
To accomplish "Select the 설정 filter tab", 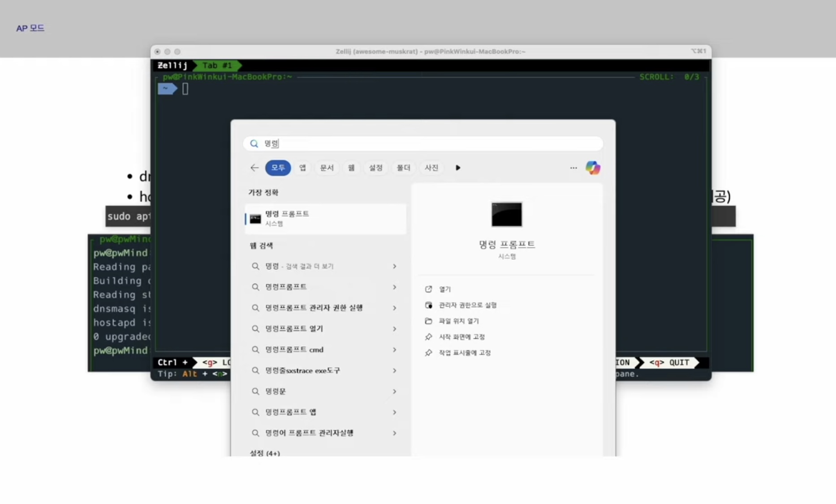I will (375, 168).
